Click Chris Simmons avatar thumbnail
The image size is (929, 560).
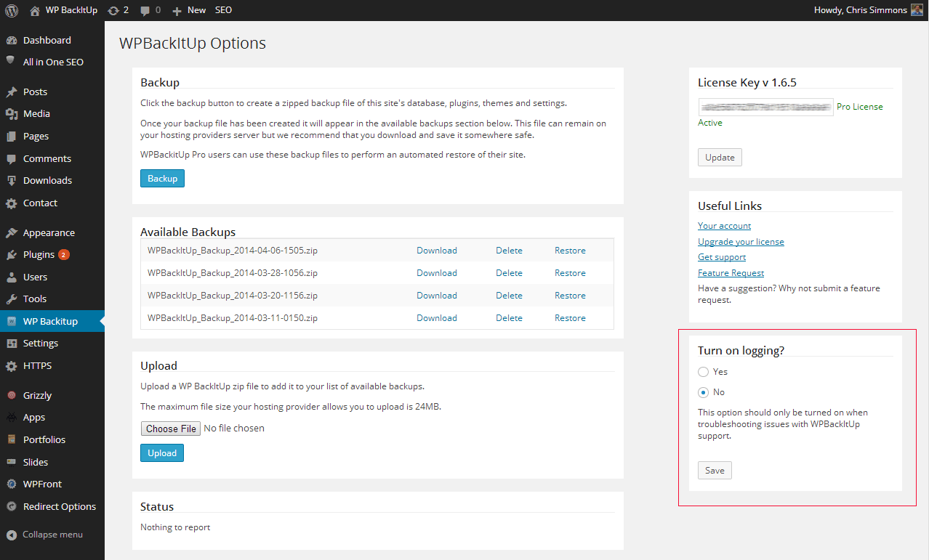point(917,10)
